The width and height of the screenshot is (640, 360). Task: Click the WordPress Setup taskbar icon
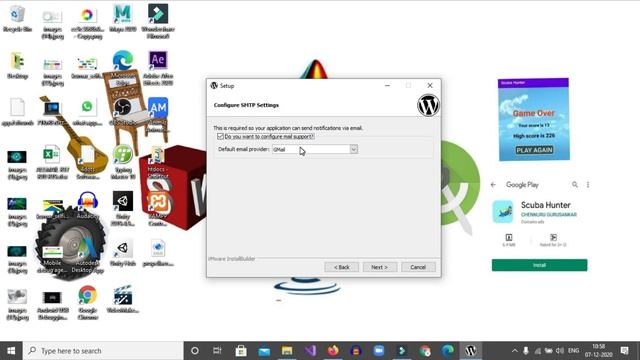[x=471, y=351]
